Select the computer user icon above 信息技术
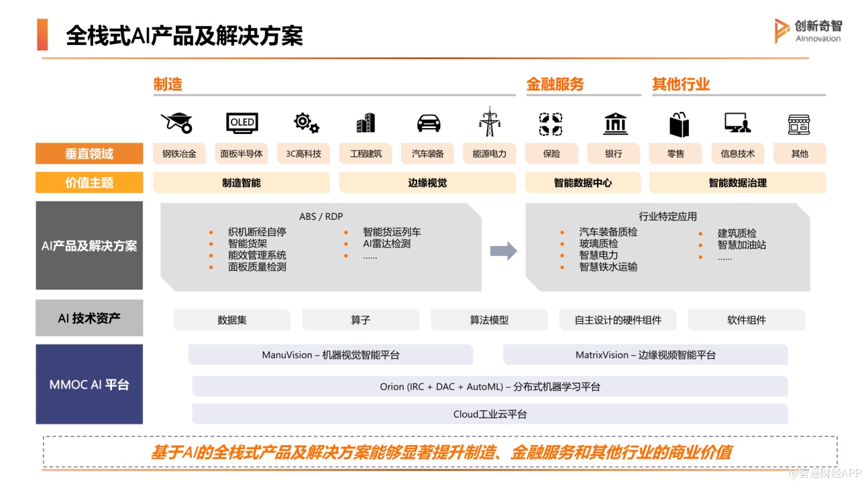Screen dimensions: 868x486 (x=737, y=123)
